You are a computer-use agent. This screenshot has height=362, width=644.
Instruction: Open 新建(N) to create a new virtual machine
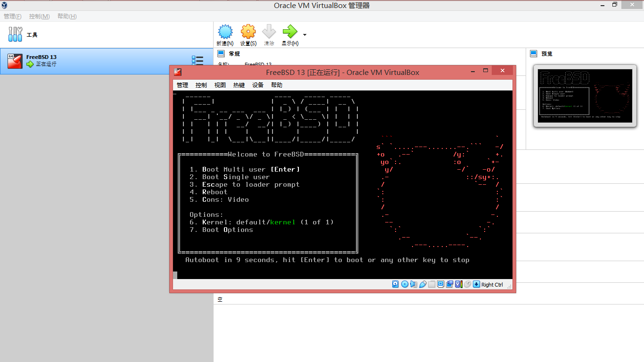click(225, 34)
